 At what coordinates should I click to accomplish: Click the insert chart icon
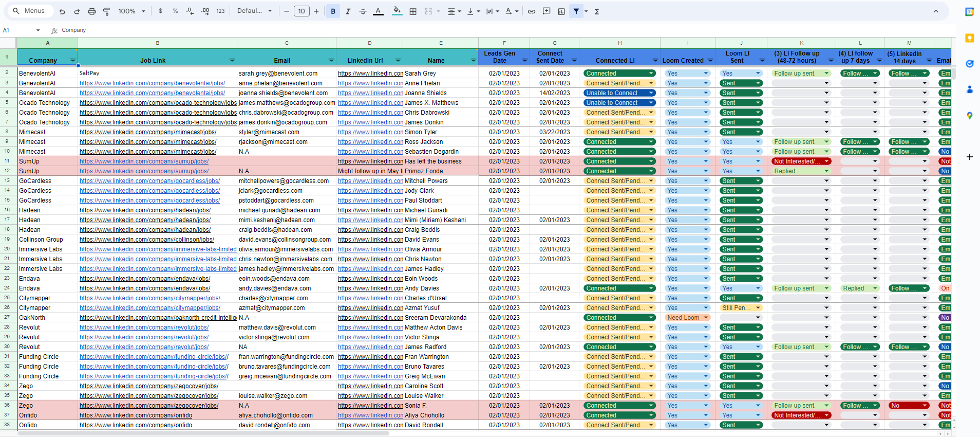(561, 11)
